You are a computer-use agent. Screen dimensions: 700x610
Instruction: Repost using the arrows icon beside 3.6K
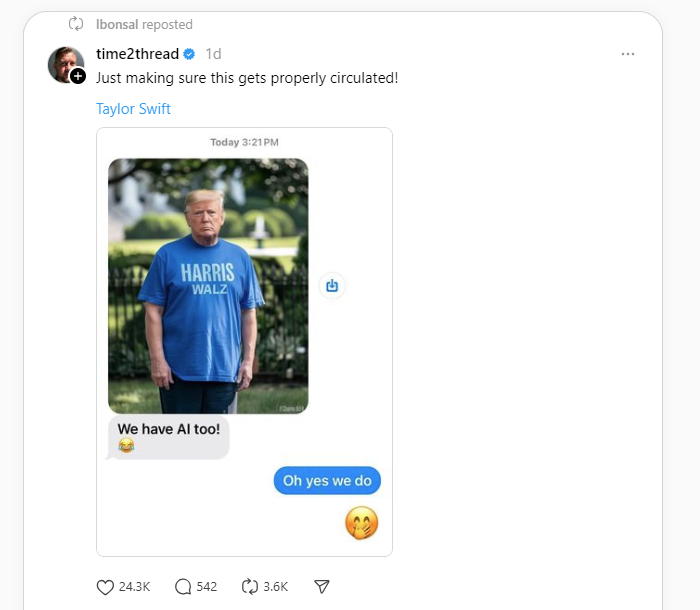[251, 587]
